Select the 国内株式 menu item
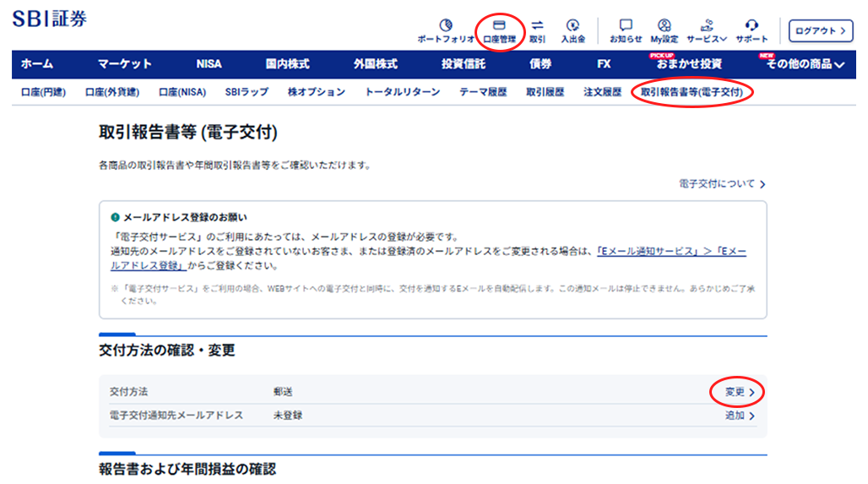The height and width of the screenshot is (484, 868). 287,64
